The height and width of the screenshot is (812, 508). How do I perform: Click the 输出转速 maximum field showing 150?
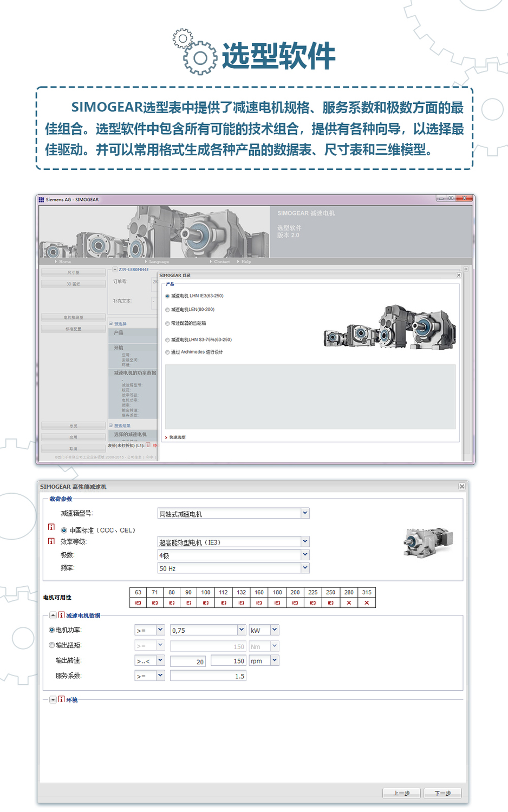pos(229,660)
